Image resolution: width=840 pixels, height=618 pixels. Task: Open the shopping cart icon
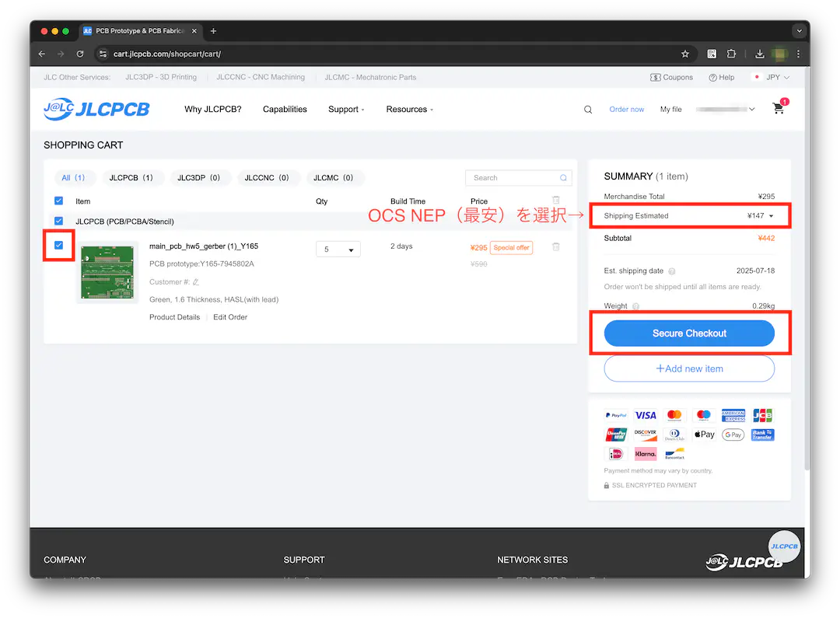tap(779, 107)
